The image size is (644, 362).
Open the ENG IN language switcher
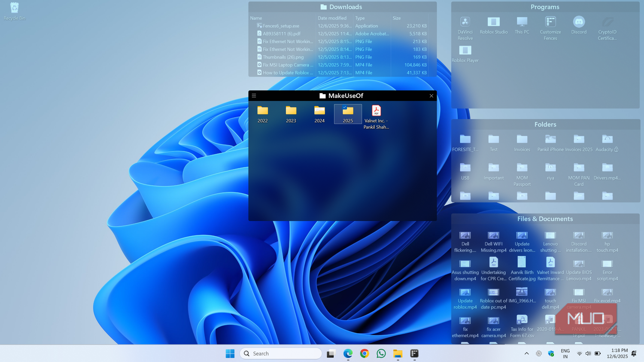point(565,353)
